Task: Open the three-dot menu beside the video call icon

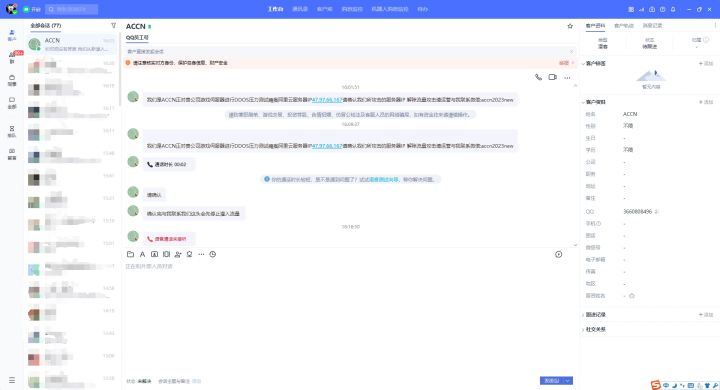Action: 568,78
